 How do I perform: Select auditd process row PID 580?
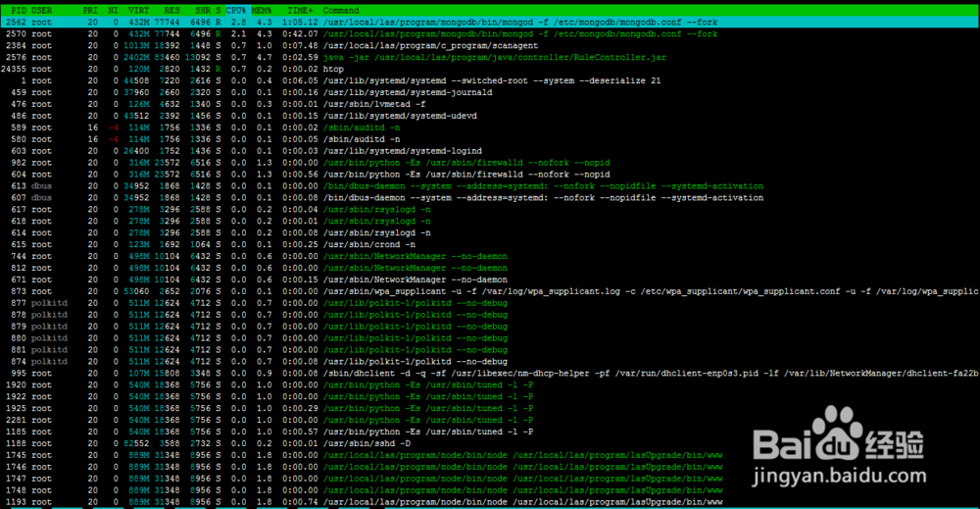pos(490,139)
